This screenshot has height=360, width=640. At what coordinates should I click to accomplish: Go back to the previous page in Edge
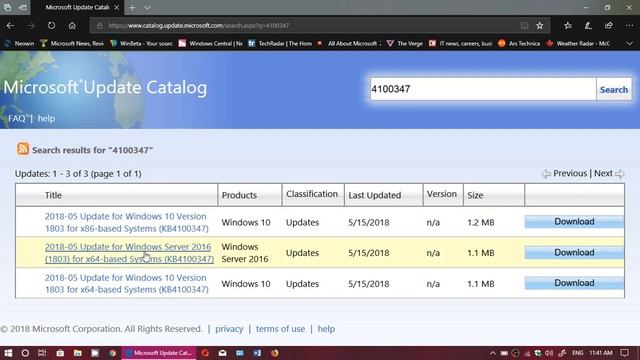pyautogui.click(x=11, y=25)
